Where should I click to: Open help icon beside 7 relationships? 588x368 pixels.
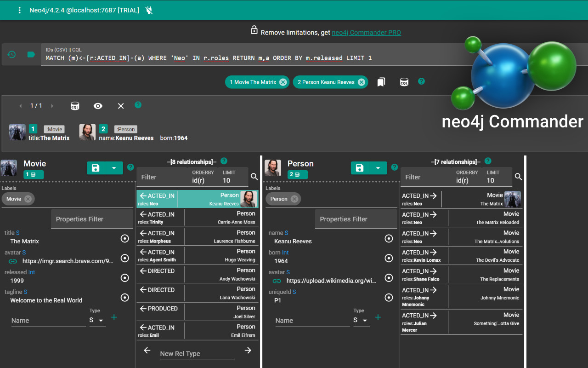488,161
